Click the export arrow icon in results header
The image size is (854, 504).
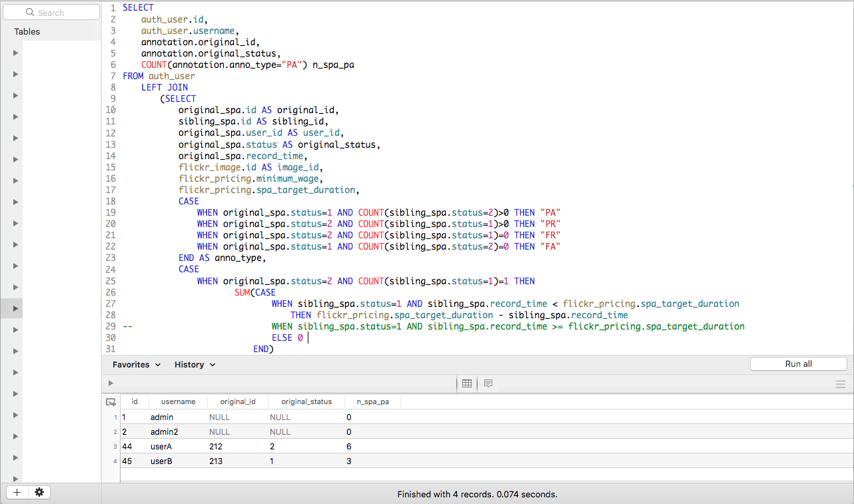(x=111, y=401)
